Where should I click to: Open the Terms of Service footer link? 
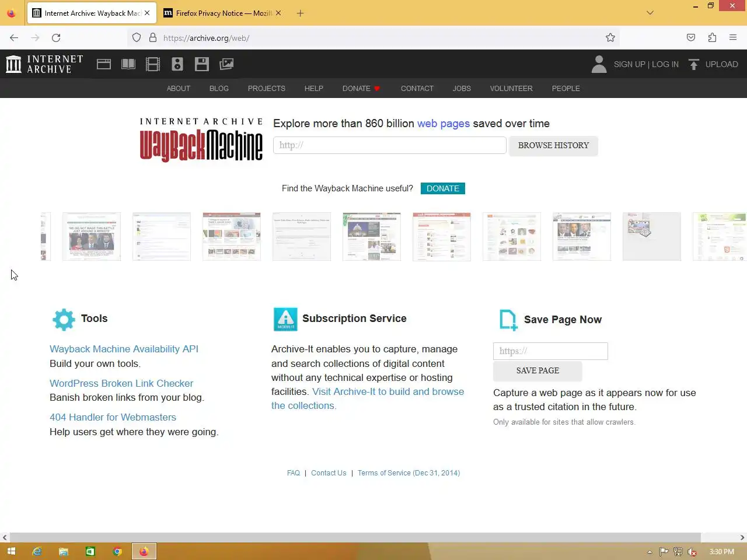click(409, 473)
